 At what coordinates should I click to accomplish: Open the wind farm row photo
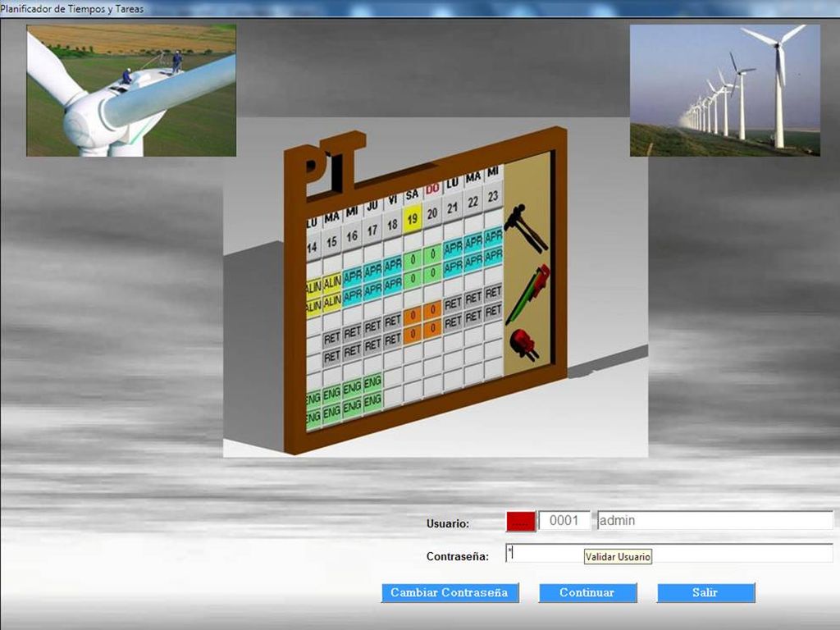click(724, 90)
